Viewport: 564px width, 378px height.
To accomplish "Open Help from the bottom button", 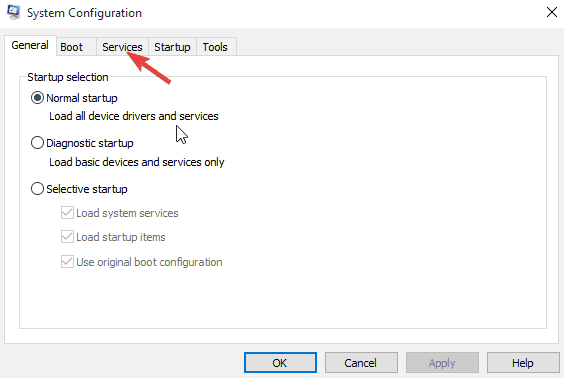I will click(523, 363).
